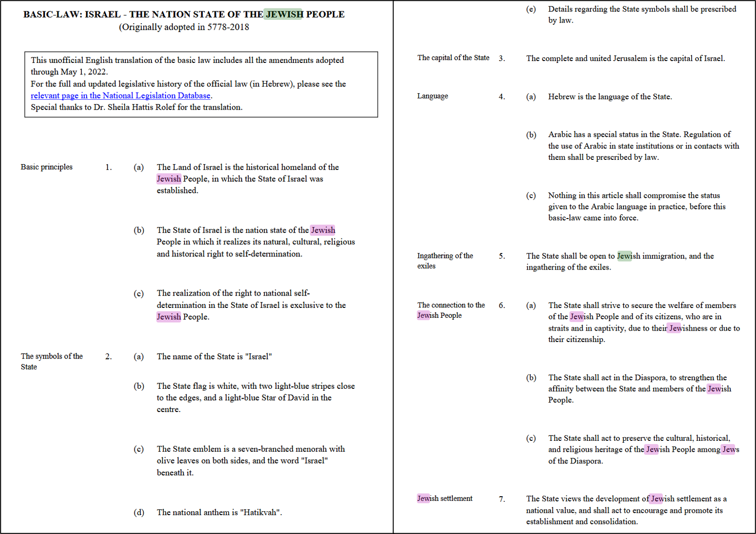Click the green highlighted JEWISH in title
Viewport: 756px width, 534px height.
(284, 14)
